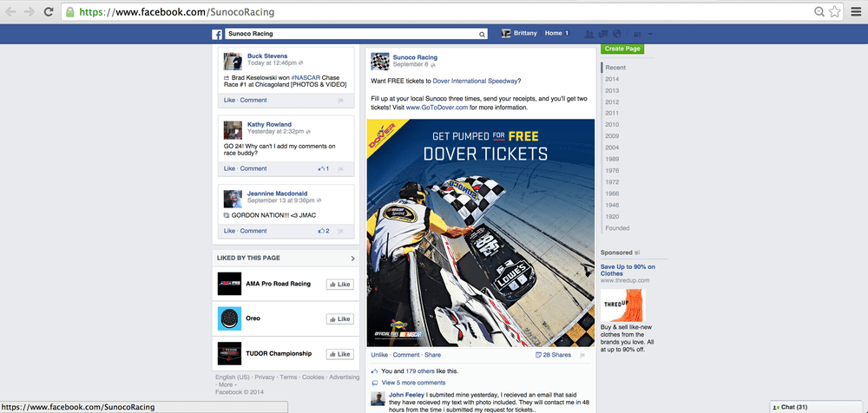
Task: Click the browser forward arrow
Action: click(30, 11)
